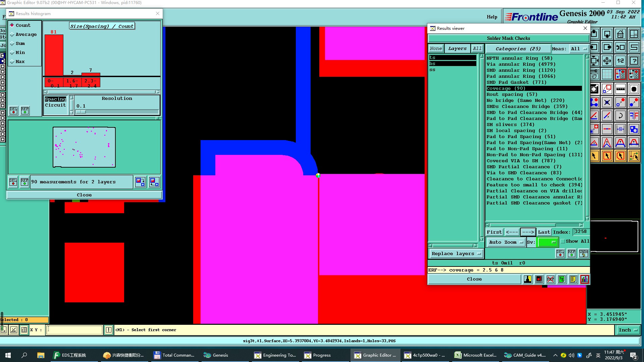
Task: Click the rotate feature tool icon
Action: click(x=620, y=116)
